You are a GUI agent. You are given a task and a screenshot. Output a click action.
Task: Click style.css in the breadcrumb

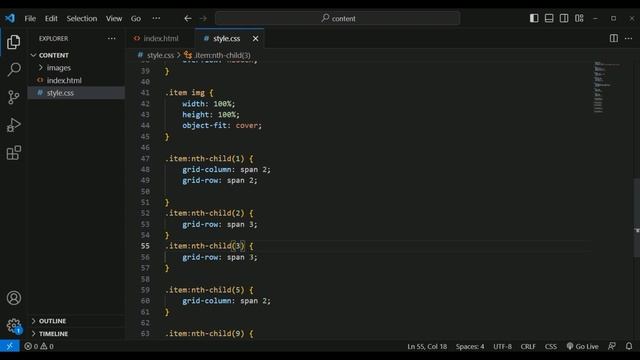(160, 55)
